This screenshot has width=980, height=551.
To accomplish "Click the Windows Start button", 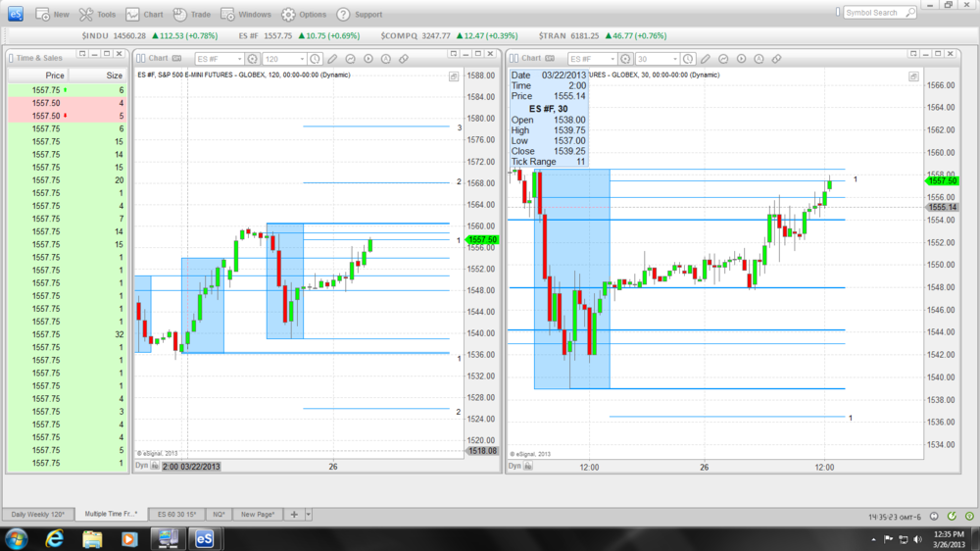I will point(17,538).
